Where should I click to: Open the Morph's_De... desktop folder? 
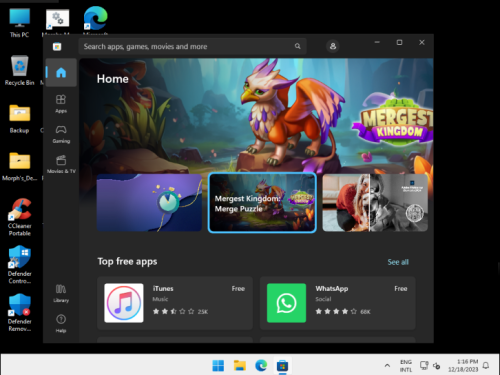click(x=20, y=166)
